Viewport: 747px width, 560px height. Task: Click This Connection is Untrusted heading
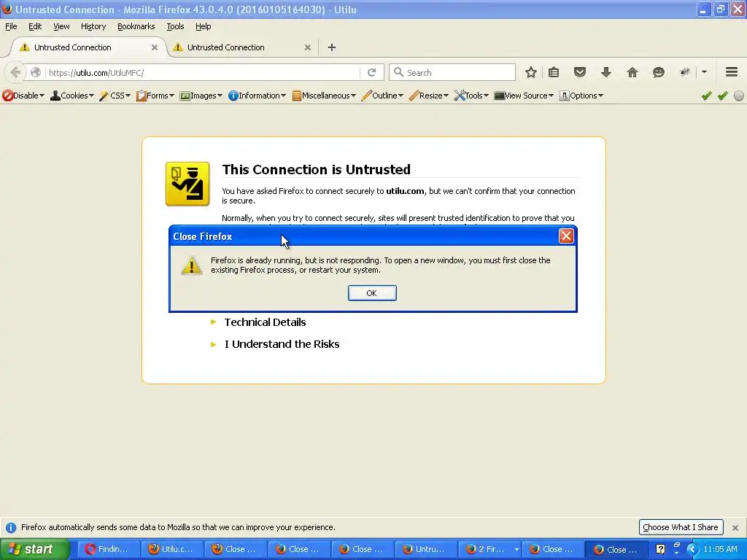[x=317, y=169]
